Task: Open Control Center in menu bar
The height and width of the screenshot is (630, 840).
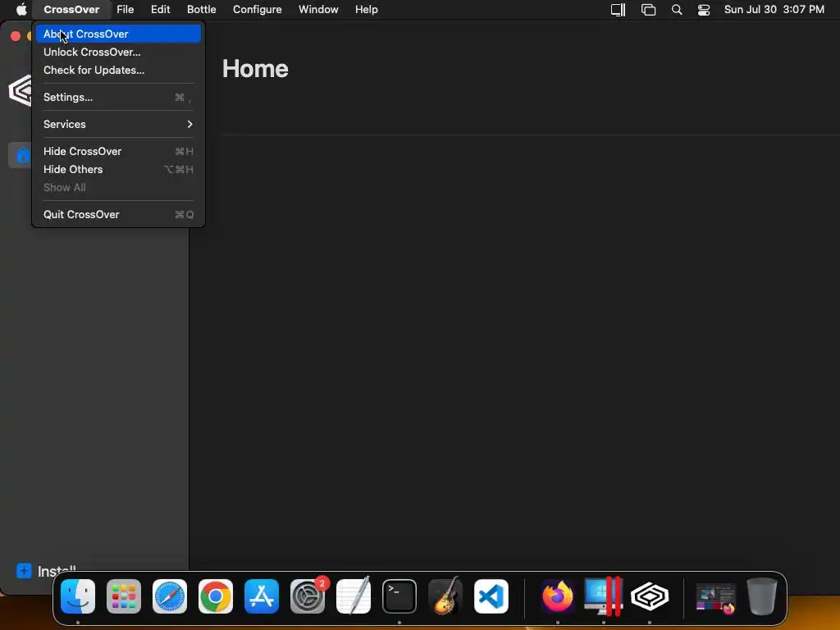Action: point(703,10)
